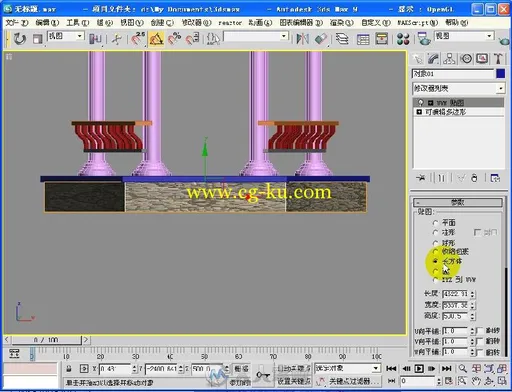Open the 工具 (Tools) menu
Viewport: 512px width, 392px height.
coord(77,23)
